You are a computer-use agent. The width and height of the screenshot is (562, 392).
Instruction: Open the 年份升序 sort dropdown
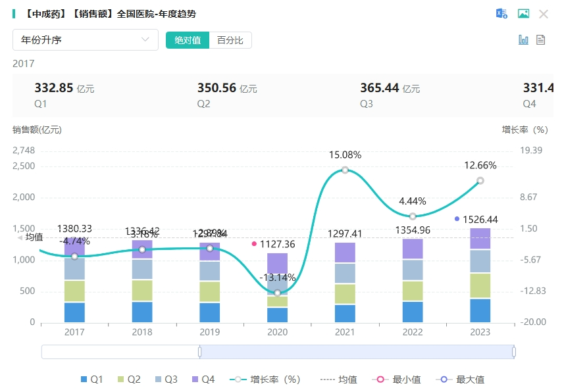coord(86,39)
